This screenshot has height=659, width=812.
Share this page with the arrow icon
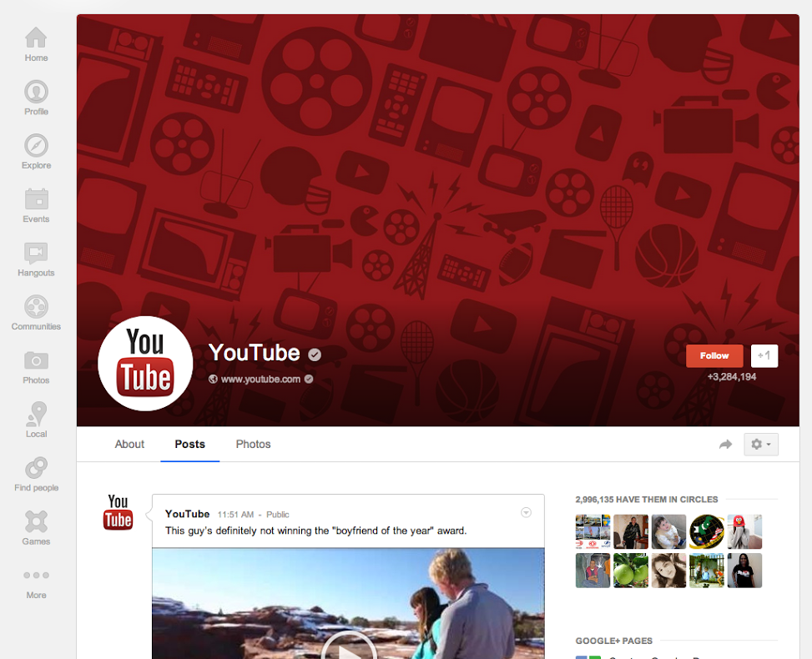coord(725,444)
